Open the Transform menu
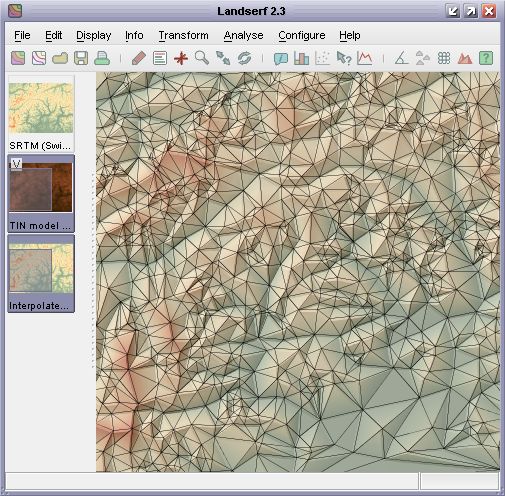505x496 pixels. tap(183, 35)
